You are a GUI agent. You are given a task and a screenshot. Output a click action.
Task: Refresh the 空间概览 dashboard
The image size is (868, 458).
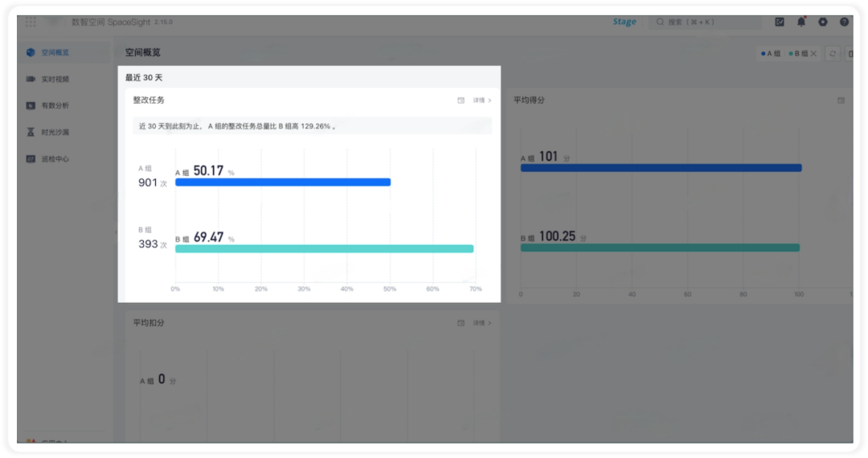[833, 54]
